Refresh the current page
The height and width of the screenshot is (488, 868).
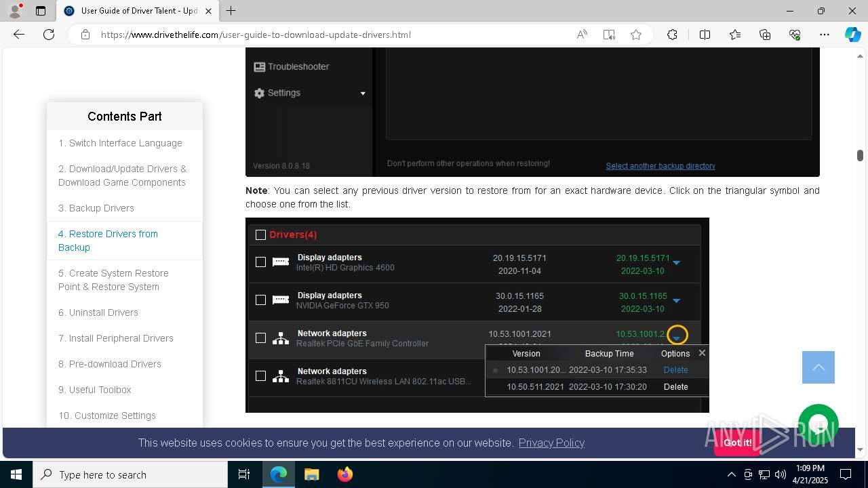coord(49,35)
